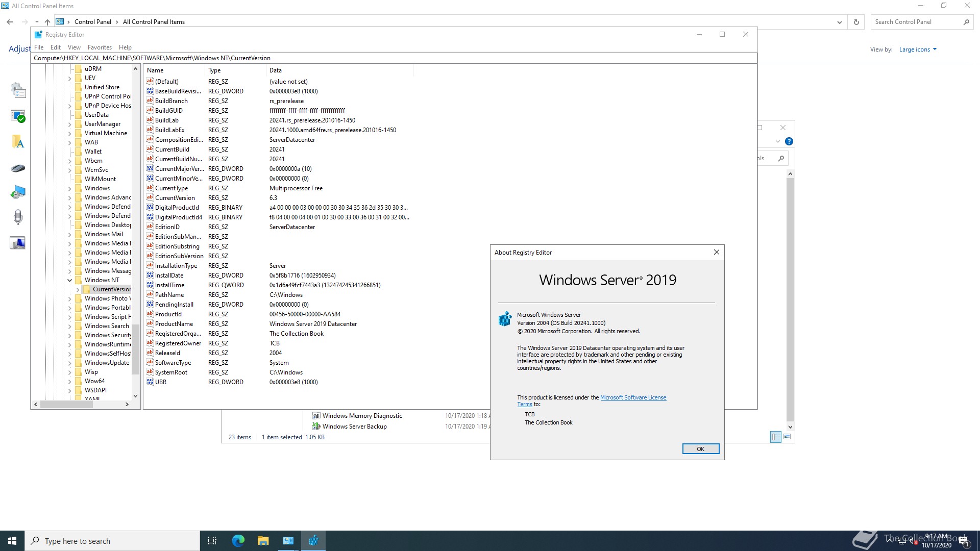The height and width of the screenshot is (551, 980).
Task: Click OK in About Registry Editor dialog
Action: 701,449
